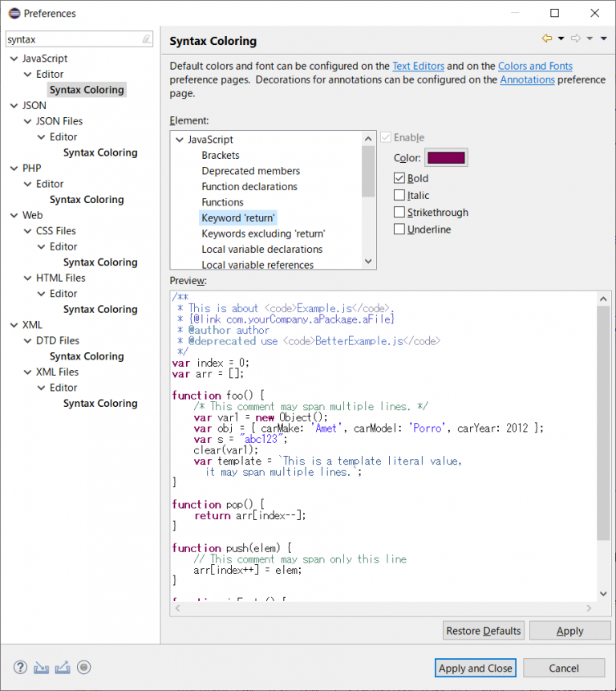The height and width of the screenshot is (691, 616).
Task: Collapse the JavaScript group in the Element list
Action: (180, 140)
